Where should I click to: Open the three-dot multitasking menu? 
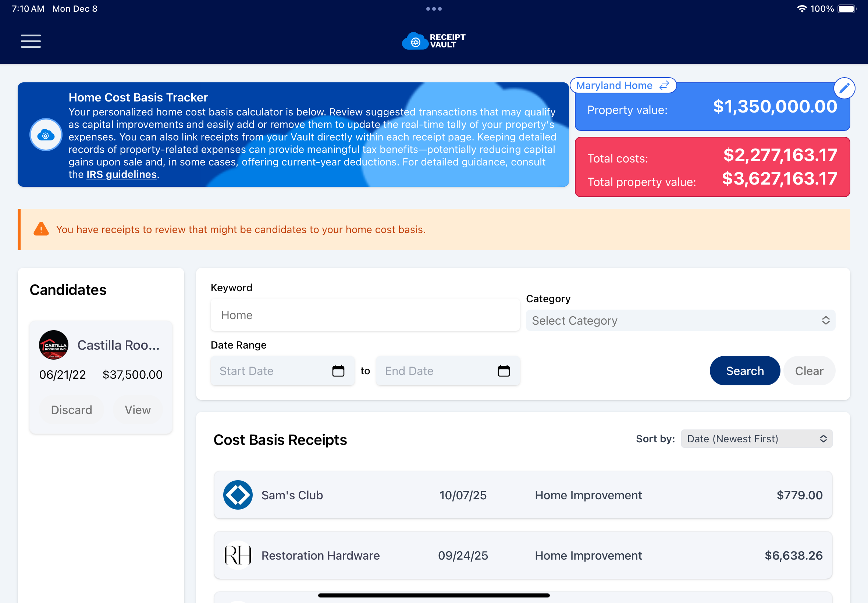(x=434, y=9)
